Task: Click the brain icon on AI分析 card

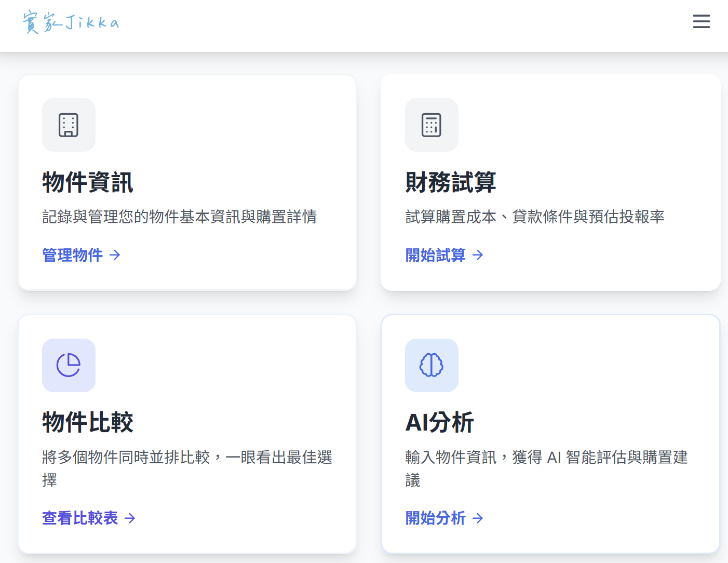Action: pos(432,365)
